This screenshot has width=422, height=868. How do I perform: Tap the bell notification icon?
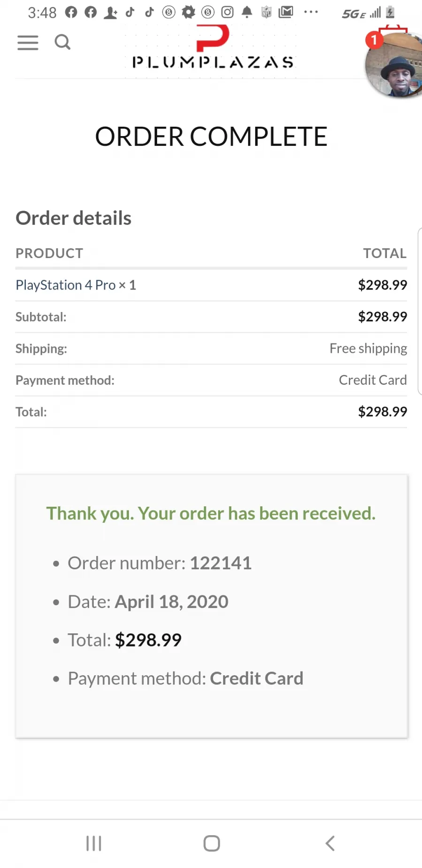pos(247,12)
